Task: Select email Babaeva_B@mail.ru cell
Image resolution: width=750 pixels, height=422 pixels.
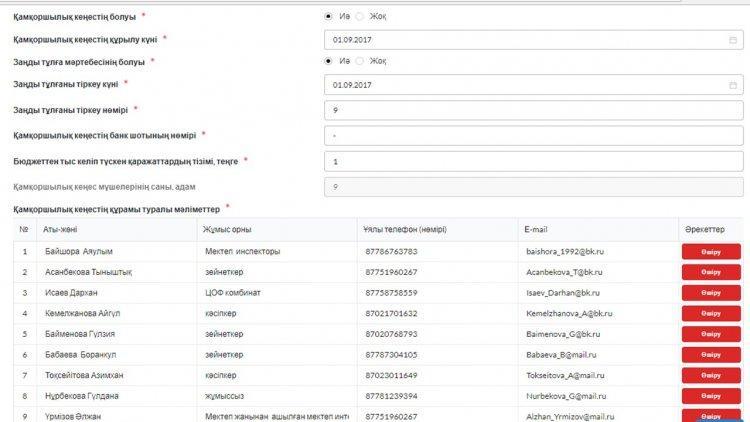Action: pos(598,355)
